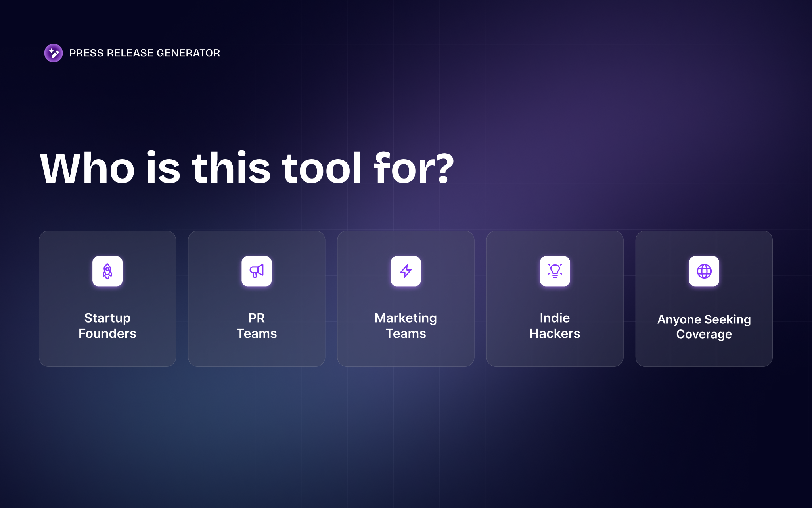Open the Anyone Seeking Coverage card

click(704, 298)
